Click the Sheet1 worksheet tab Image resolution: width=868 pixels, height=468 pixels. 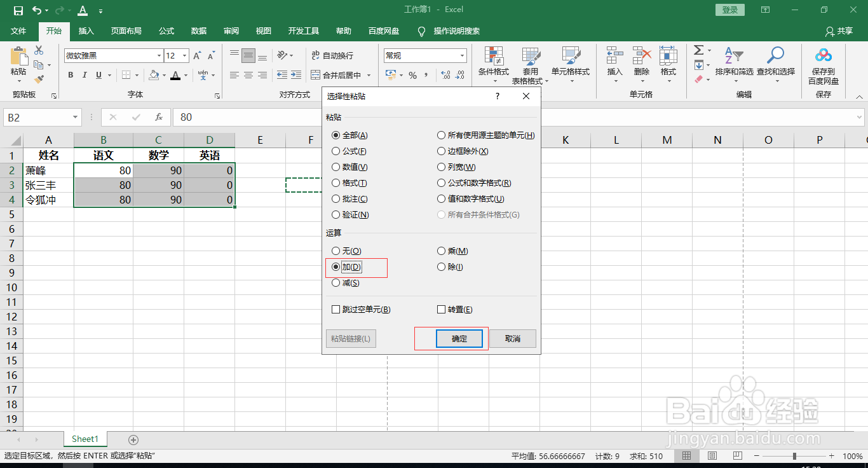click(x=85, y=439)
